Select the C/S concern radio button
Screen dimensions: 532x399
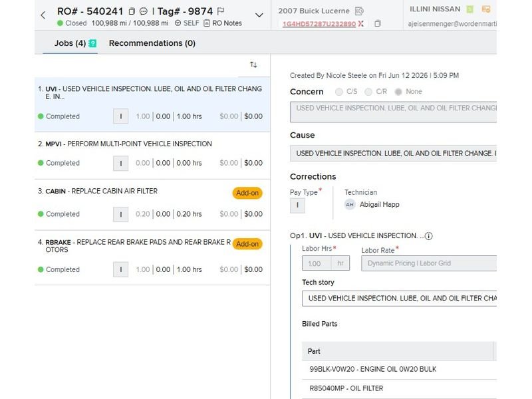(338, 92)
